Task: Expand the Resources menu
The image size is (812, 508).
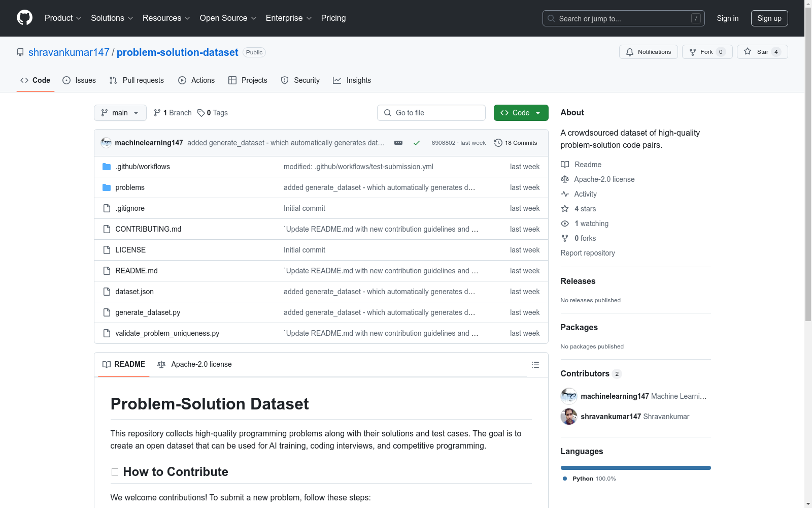Action: point(166,18)
